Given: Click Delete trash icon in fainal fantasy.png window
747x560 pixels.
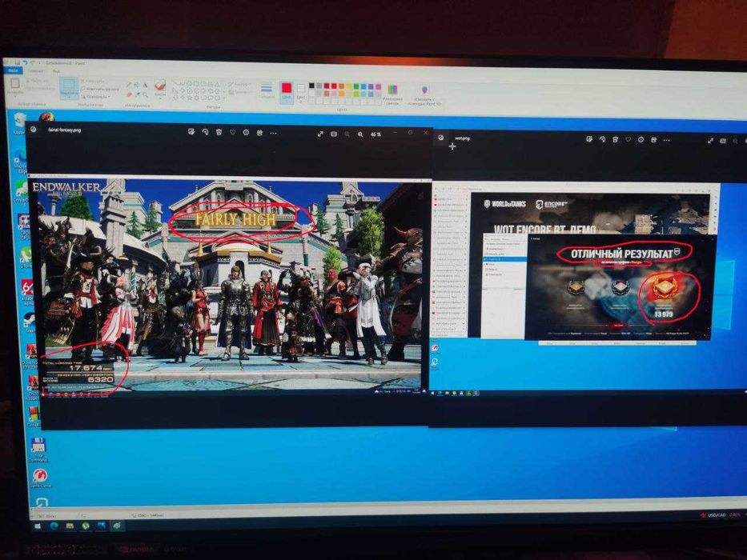Looking at the screenshot, I should click(x=219, y=132).
